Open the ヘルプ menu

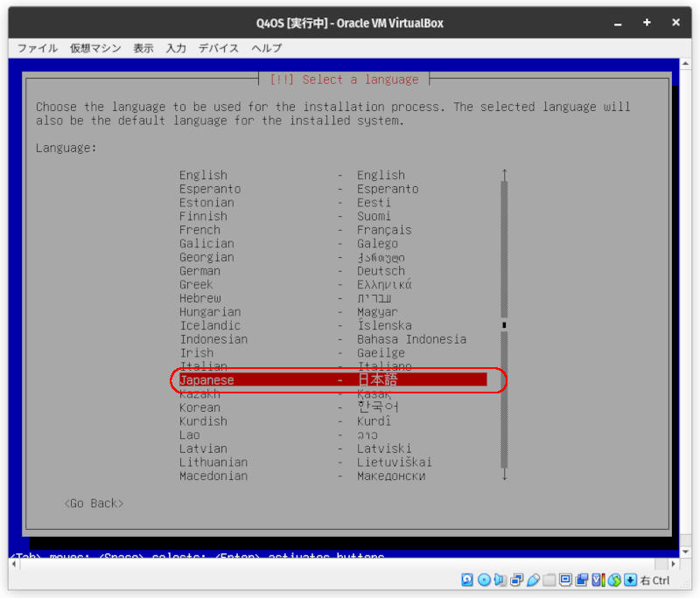pyautogui.click(x=267, y=48)
